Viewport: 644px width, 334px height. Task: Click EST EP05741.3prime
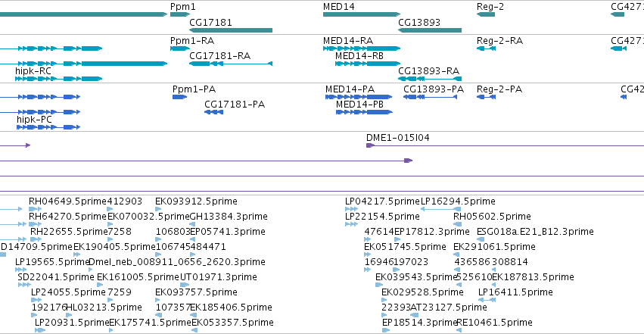point(228,232)
